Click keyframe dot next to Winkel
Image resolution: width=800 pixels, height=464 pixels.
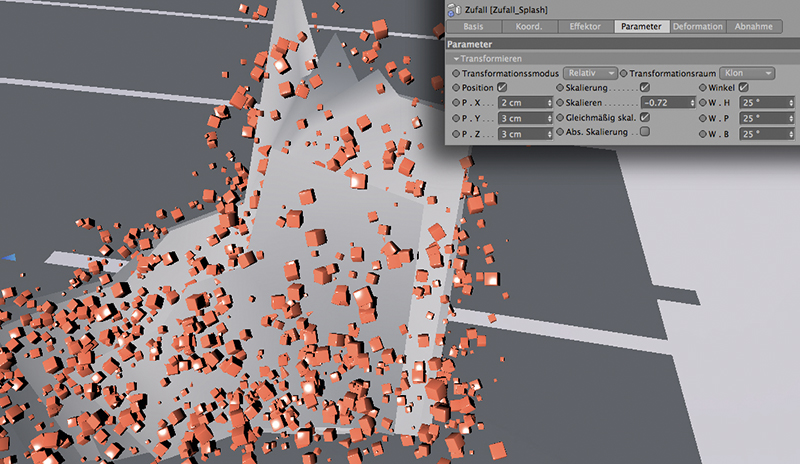point(701,88)
